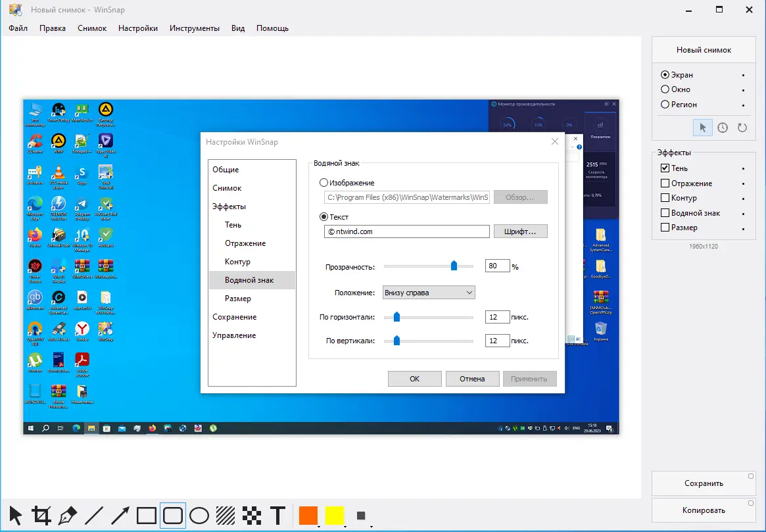The width and height of the screenshot is (766, 532).
Task: Select Сохранение in settings category list
Action: click(235, 317)
